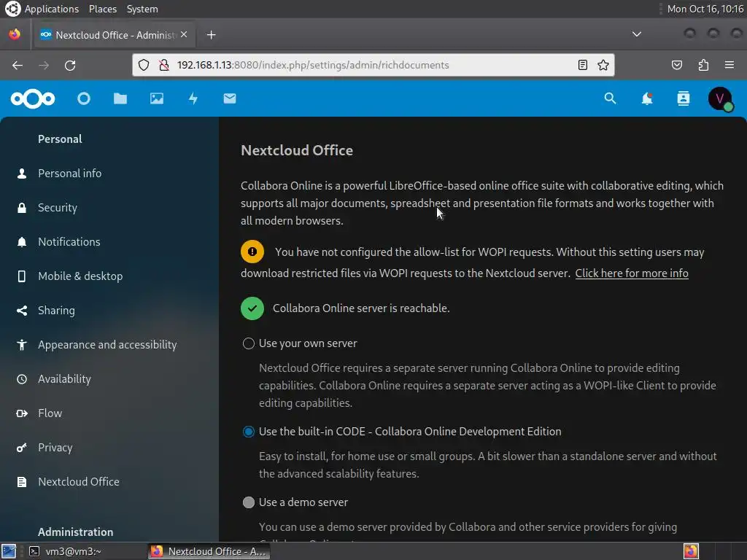Open the System menu
The image size is (747, 560).
click(142, 9)
